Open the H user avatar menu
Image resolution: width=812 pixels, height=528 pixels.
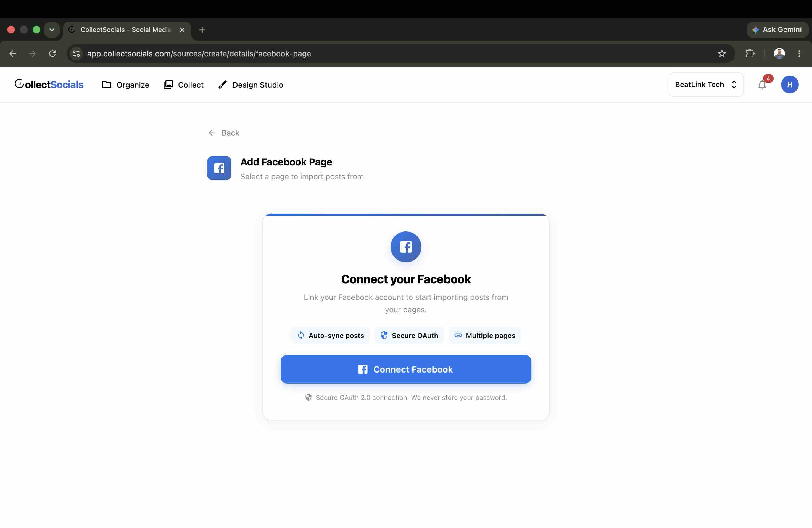789,85
